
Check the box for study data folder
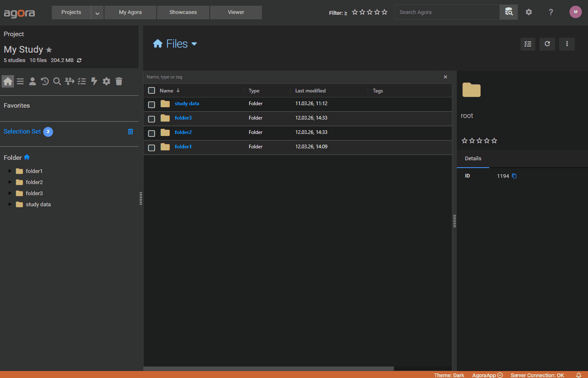(x=151, y=104)
